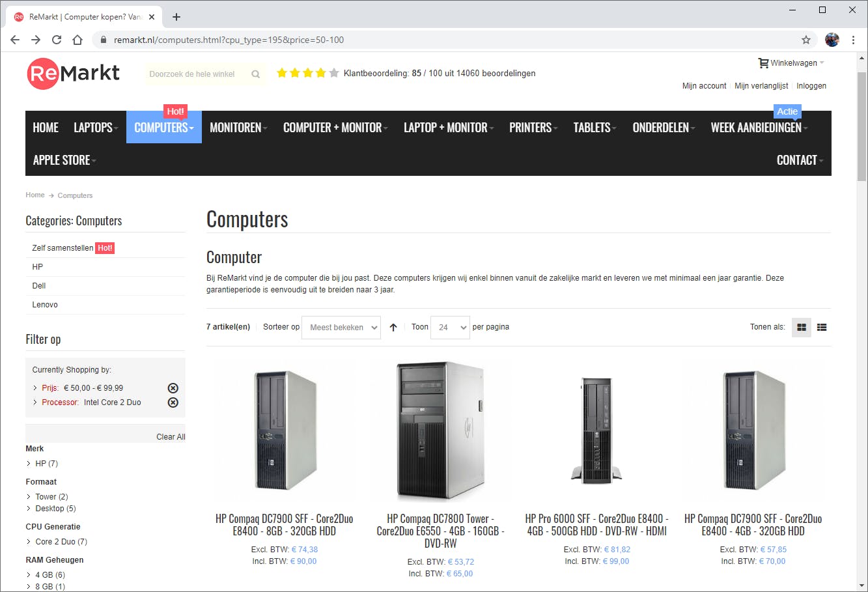Expand the Laptops menu
Screen dimensions: 868x592
96,128
